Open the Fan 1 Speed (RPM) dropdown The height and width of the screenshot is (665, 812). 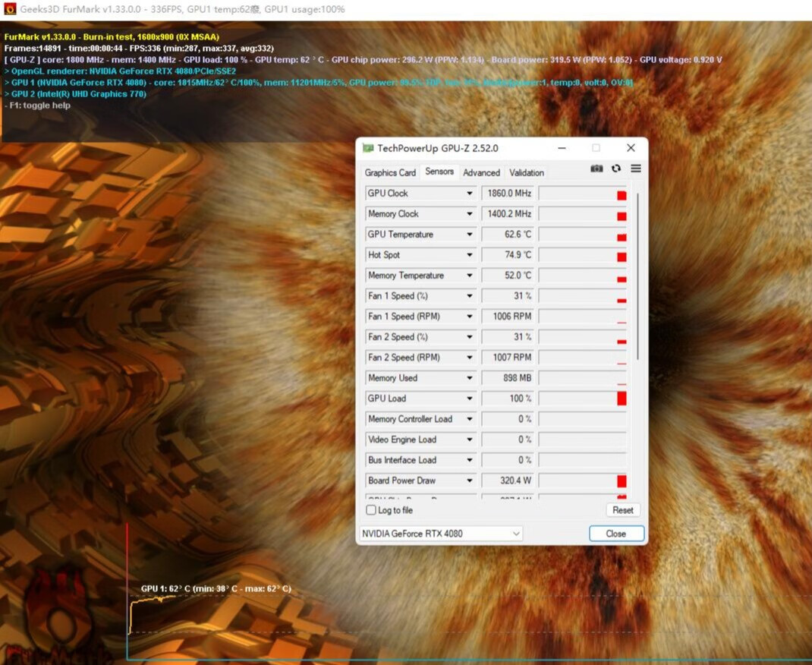click(469, 317)
